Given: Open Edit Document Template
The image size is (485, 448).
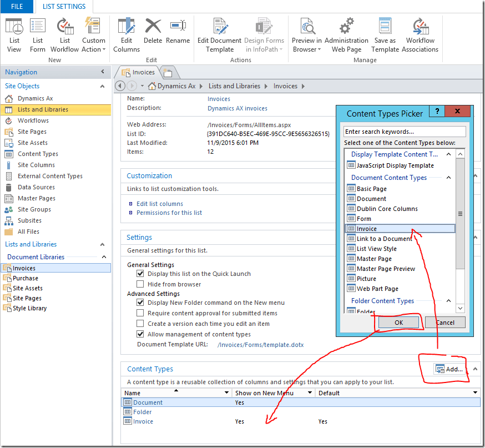Looking at the screenshot, I should coord(219,33).
